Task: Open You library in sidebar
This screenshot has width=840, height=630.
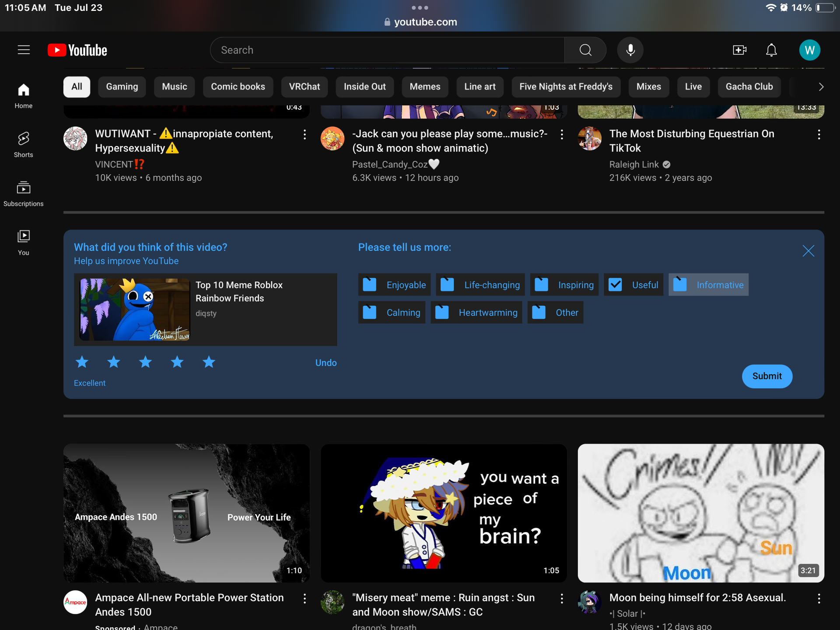Action: 24,243
